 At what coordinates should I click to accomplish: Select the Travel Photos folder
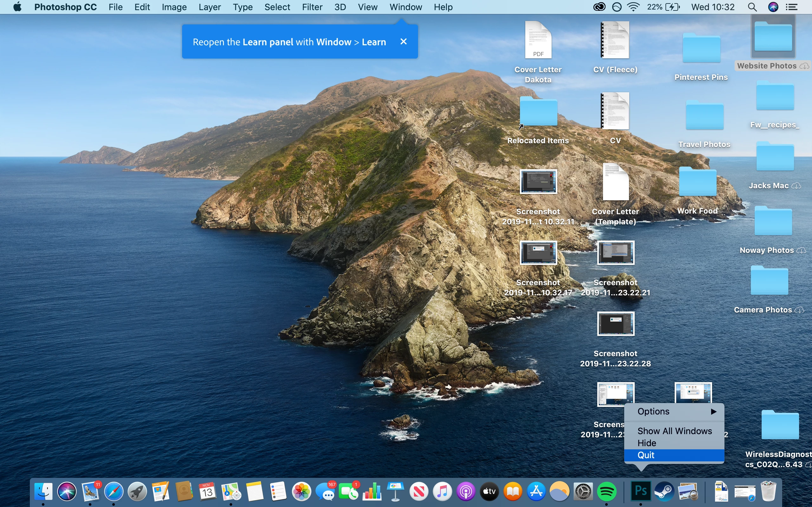click(704, 116)
